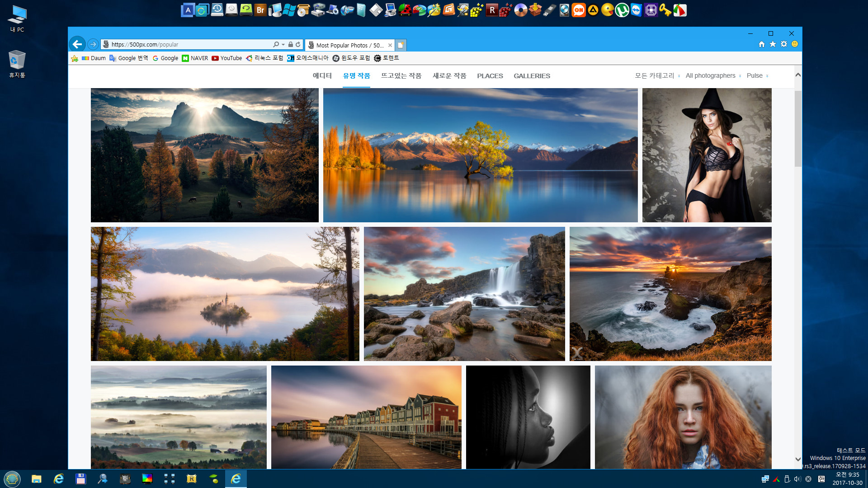Select the 유명 작품 tab

[x=356, y=75]
